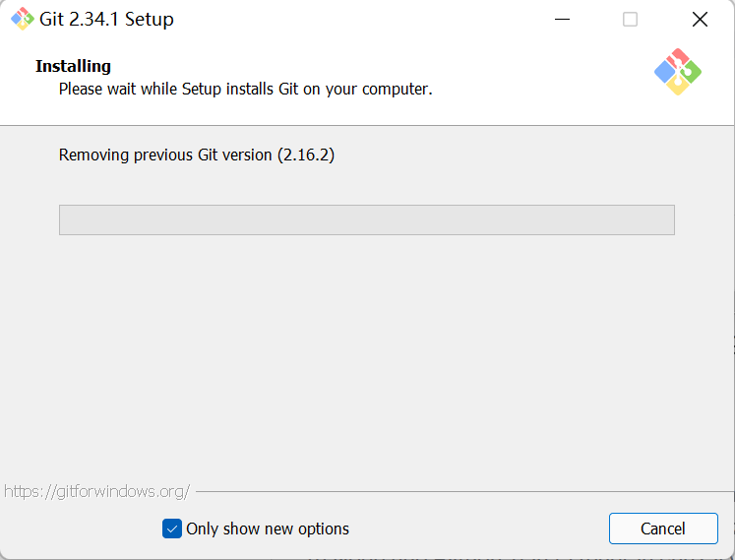
Task: Click the "Git 2.34.1 Setup" title text
Action: (x=106, y=20)
